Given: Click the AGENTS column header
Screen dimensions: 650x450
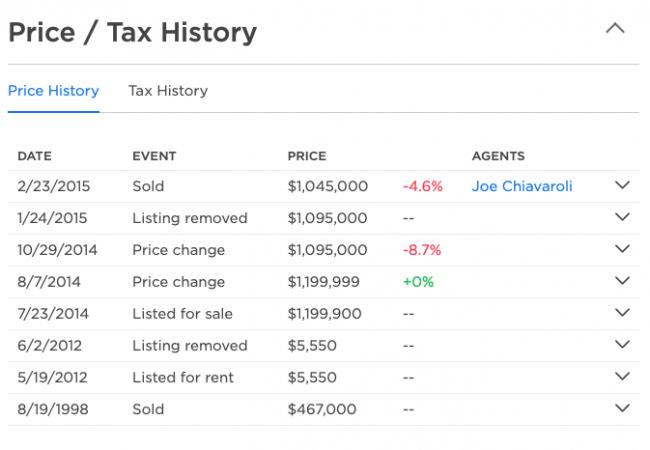Looking at the screenshot, I should (x=498, y=156).
